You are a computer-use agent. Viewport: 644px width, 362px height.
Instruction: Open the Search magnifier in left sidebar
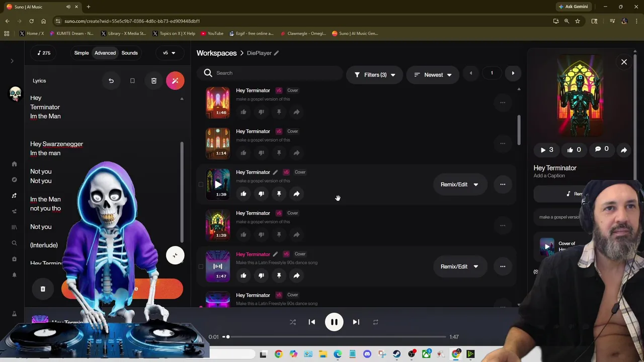point(14,243)
